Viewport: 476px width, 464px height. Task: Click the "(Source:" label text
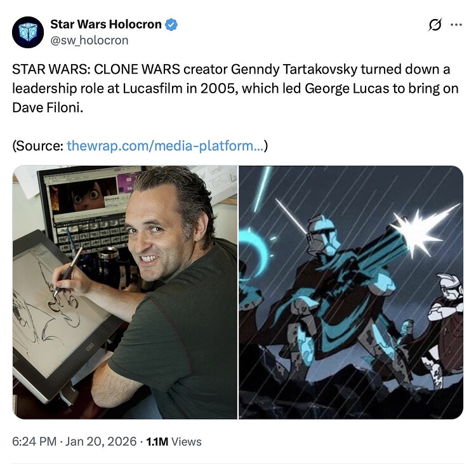[37, 146]
